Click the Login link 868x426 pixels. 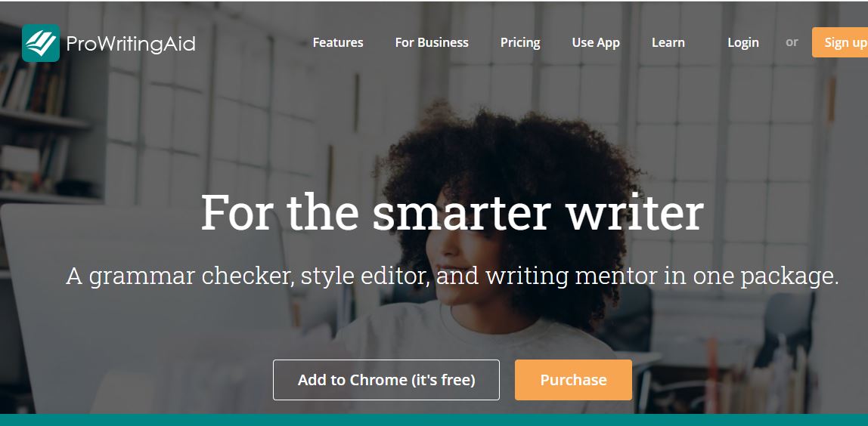pos(743,42)
